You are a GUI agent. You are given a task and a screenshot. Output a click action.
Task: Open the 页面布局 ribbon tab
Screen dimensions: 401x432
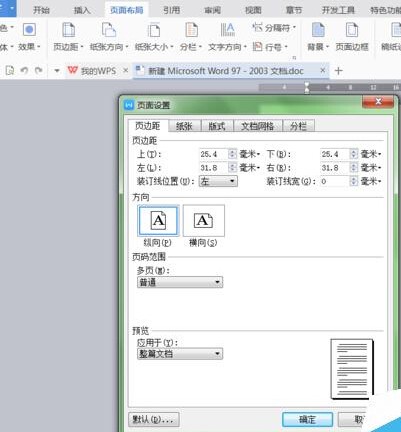tap(127, 10)
